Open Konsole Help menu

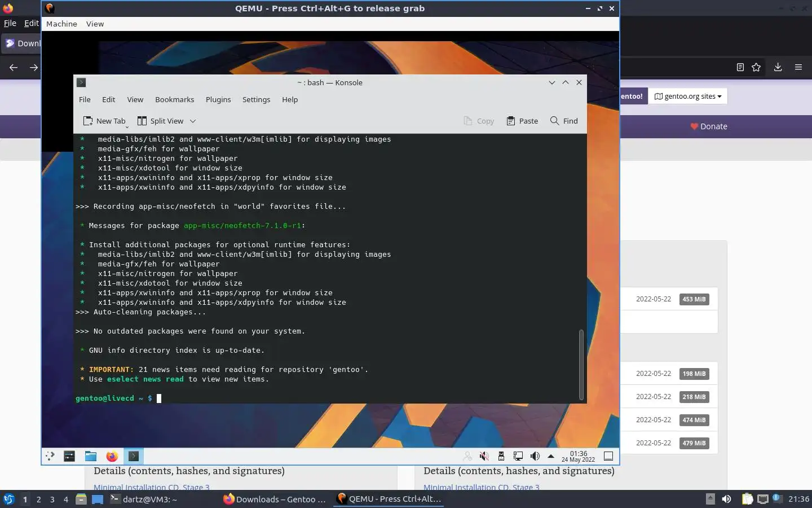(x=290, y=99)
